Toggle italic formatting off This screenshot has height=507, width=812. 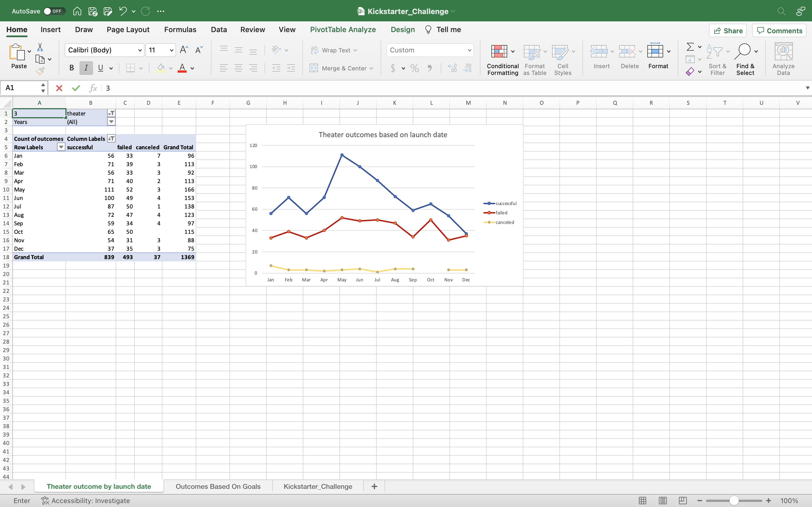[x=86, y=68]
